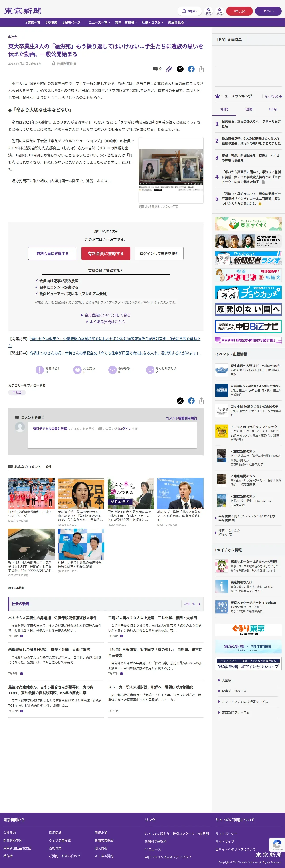285x868 pixels.
Task: React with もっと知りたい smiley icon
Action: [x=150, y=370]
